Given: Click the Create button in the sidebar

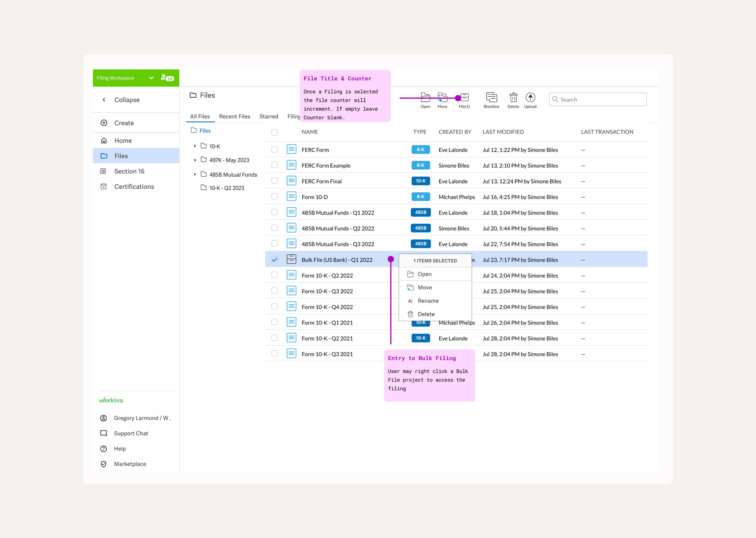Looking at the screenshot, I should tap(124, 123).
